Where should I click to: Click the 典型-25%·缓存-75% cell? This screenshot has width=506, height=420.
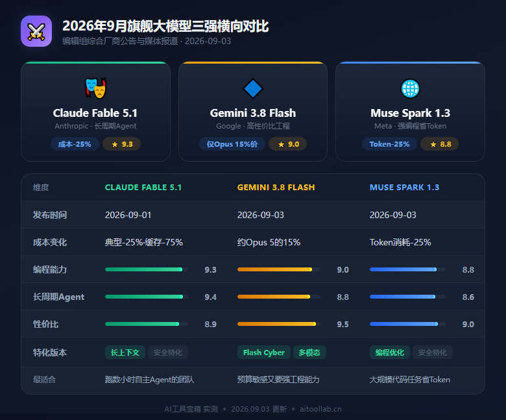coord(144,242)
